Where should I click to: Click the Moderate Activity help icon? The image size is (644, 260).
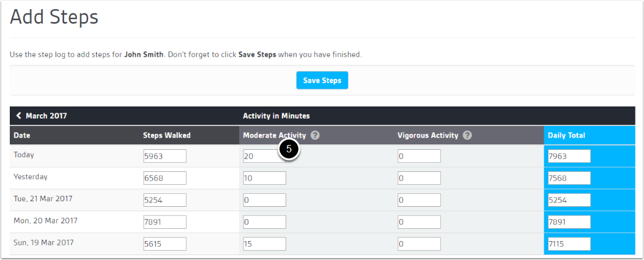[x=315, y=135]
